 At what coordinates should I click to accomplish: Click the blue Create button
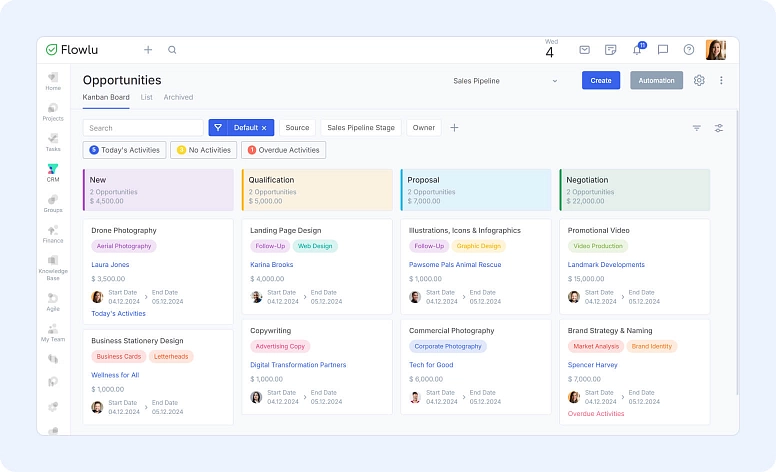601,81
